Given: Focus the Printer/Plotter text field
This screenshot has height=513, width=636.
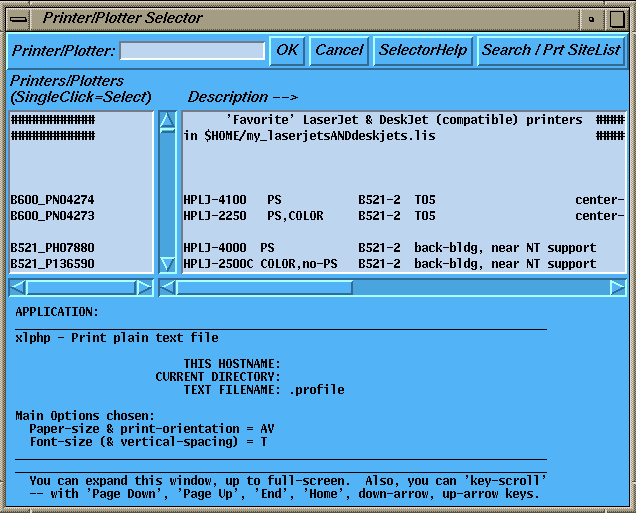Looking at the screenshot, I should [x=193, y=50].
